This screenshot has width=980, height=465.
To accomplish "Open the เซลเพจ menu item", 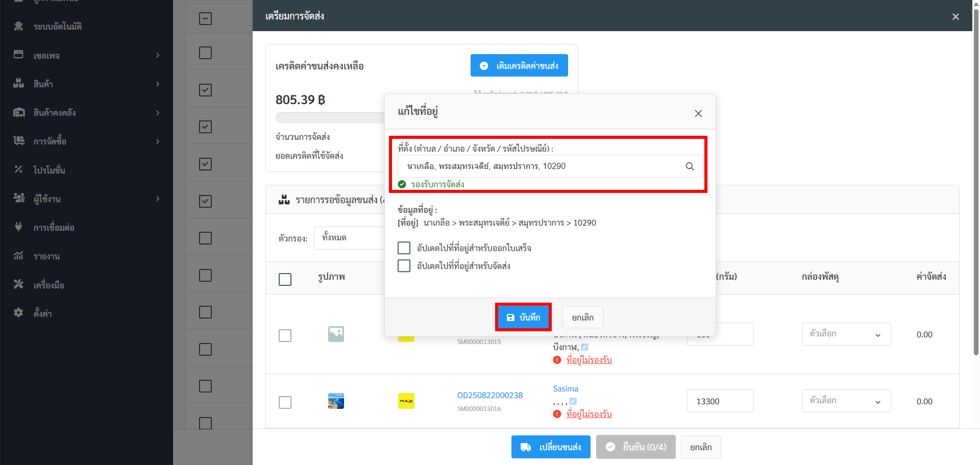I will coord(87,55).
